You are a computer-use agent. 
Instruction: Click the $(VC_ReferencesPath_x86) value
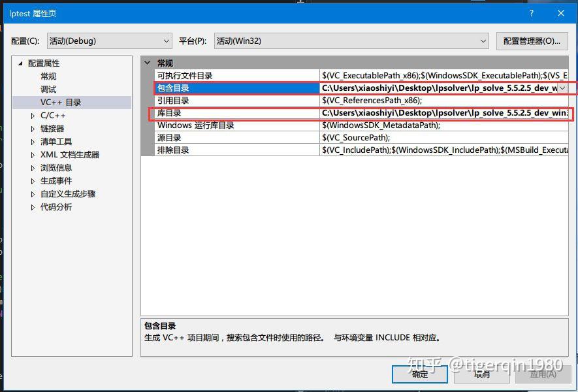point(372,101)
